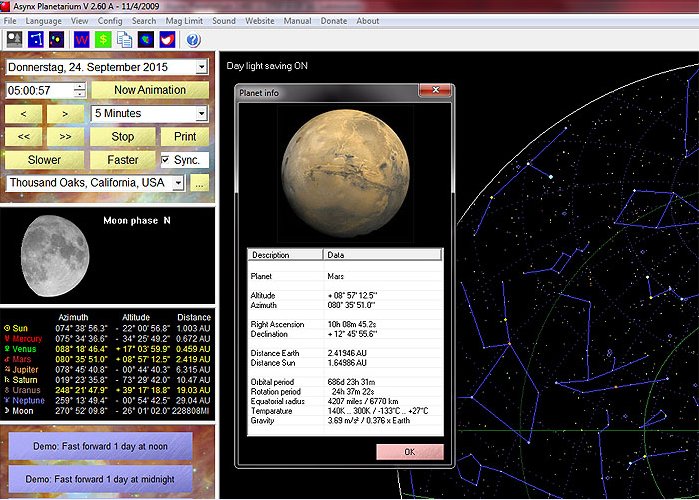Image resolution: width=699 pixels, height=500 pixels.
Task: Click the Now Animation button
Action: coord(150,90)
